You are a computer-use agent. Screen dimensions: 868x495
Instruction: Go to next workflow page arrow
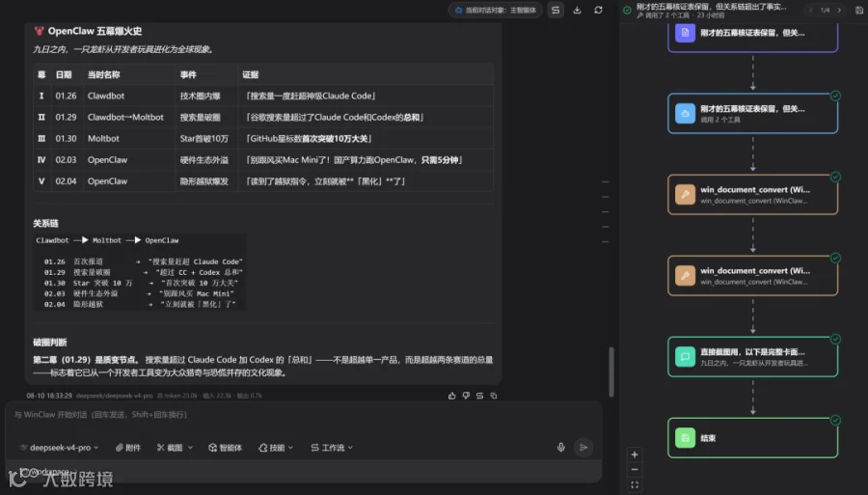[839, 10]
